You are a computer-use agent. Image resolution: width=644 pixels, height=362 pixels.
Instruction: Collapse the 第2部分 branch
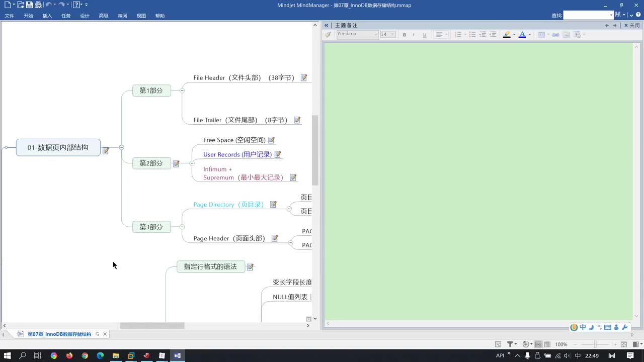pyautogui.click(x=192, y=163)
